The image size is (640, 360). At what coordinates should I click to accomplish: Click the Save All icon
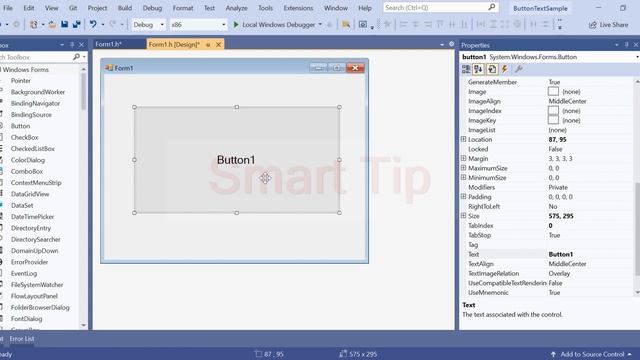coord(76,24)
